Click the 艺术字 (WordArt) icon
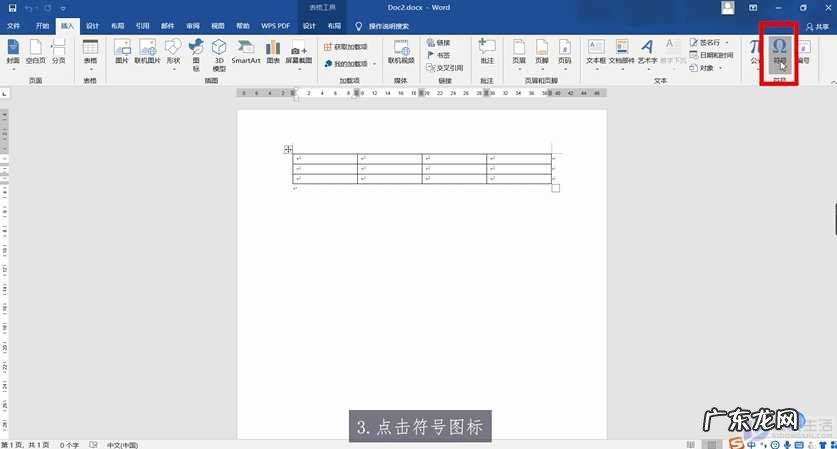Screen dimensions: 837x449 tap(647, 54)
